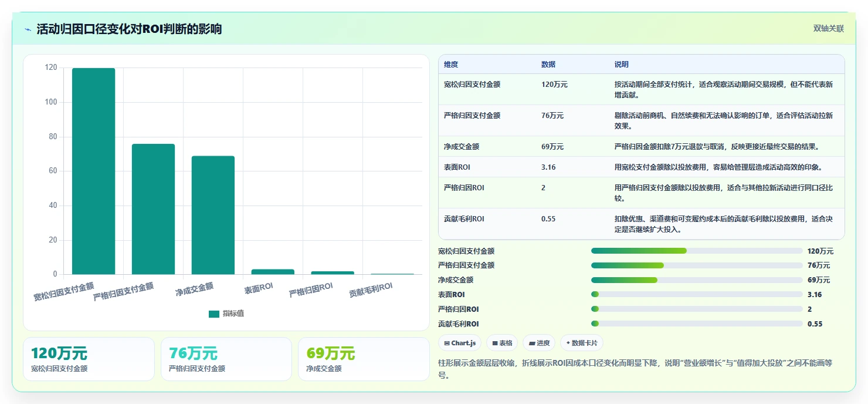Image resolution: width=868 pixels, height=404 pixels.
Task: Click the 贡献毛利ROI progress bar
Action: [697, 324]
